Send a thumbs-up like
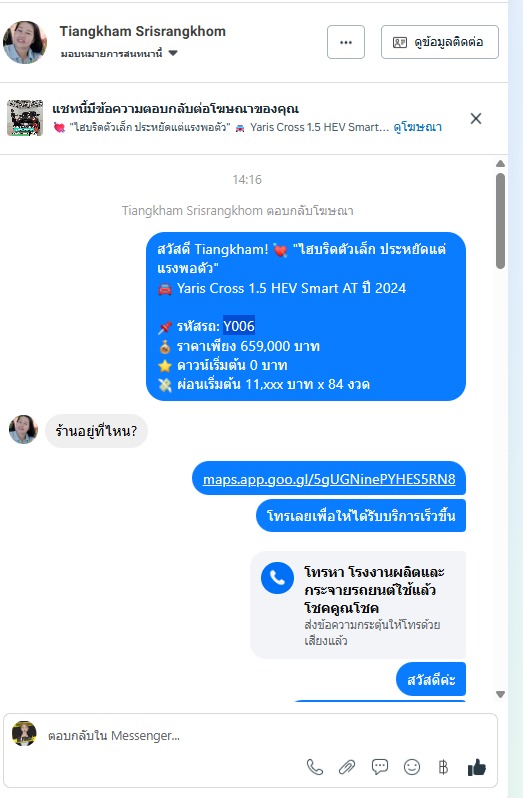The height and width of the screenshot is (798, 523). click(x=477, y=767)
